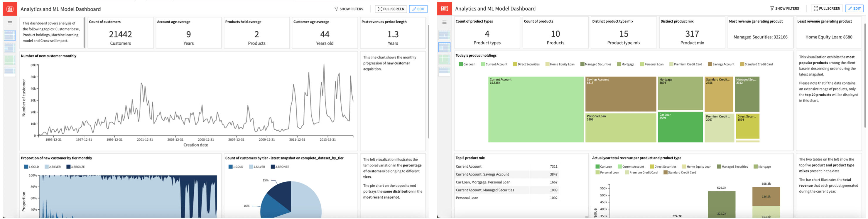Click 3.BRONZE legend swatch in proportion chart
Viewport: 868px width, 219px height.
point(68,167)
